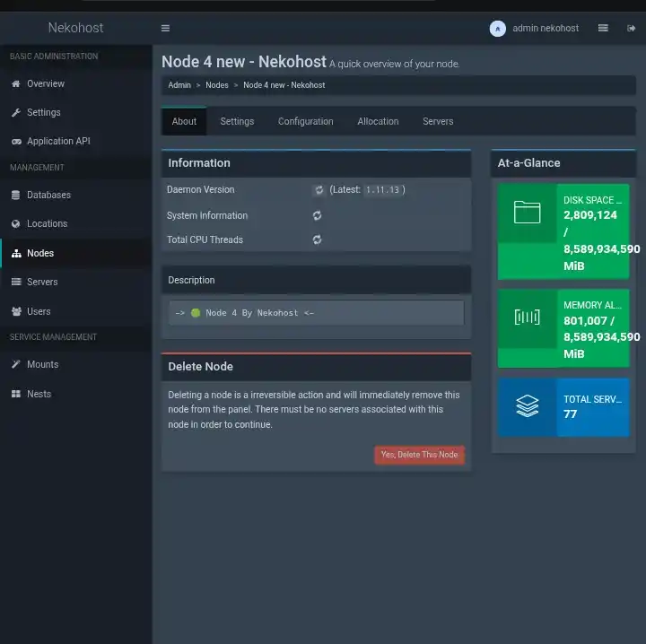Open the About tab

pos(184,121)
